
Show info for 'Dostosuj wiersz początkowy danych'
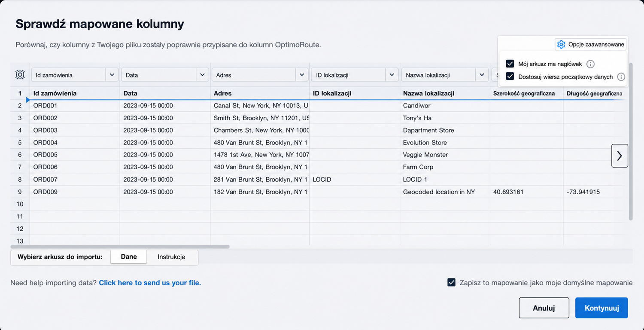pos(621,77)
